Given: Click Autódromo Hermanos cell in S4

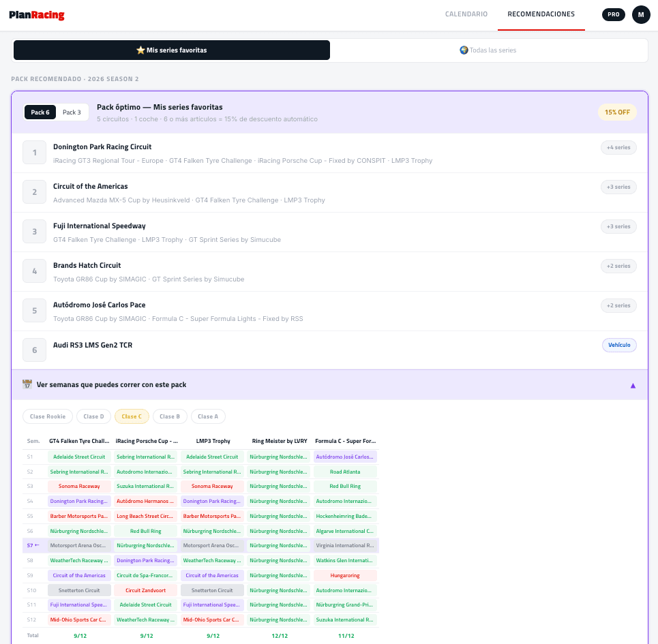Looking at the screenshot, I should [x=146, y=501].
